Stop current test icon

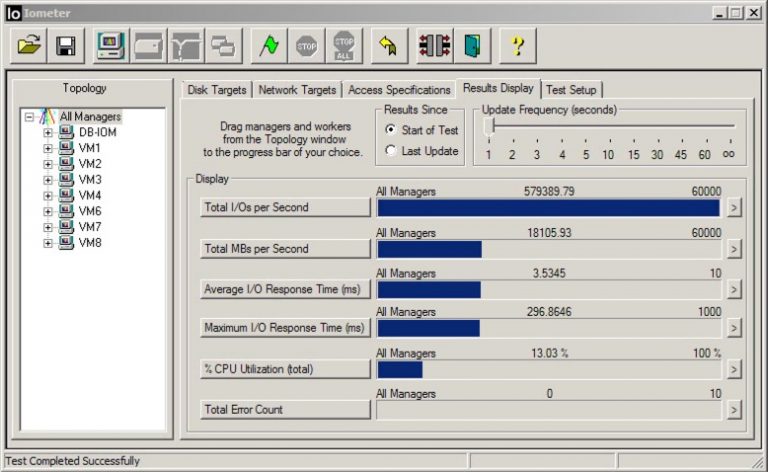(307, 46)
